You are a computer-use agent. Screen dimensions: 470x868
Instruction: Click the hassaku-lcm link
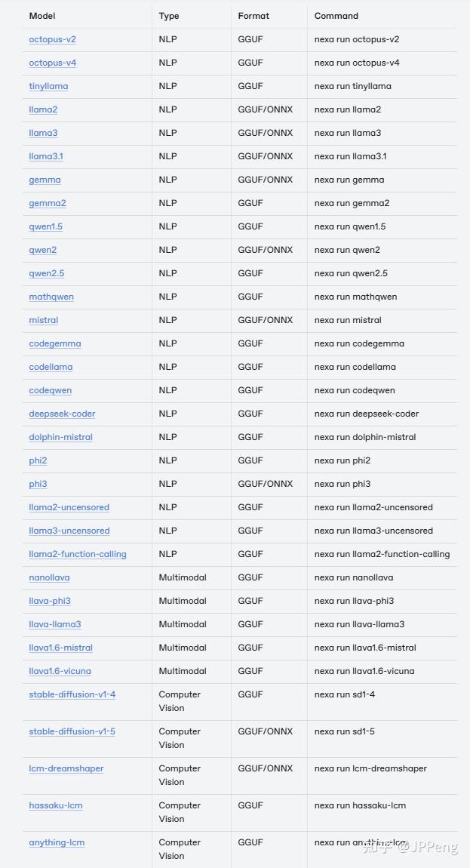point(56,805)
